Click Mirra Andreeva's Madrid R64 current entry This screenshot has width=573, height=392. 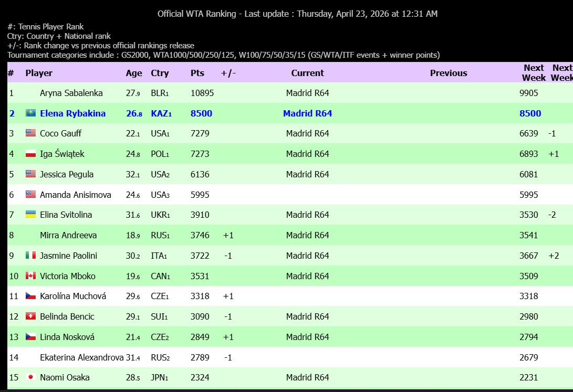[x=307, y=235]
